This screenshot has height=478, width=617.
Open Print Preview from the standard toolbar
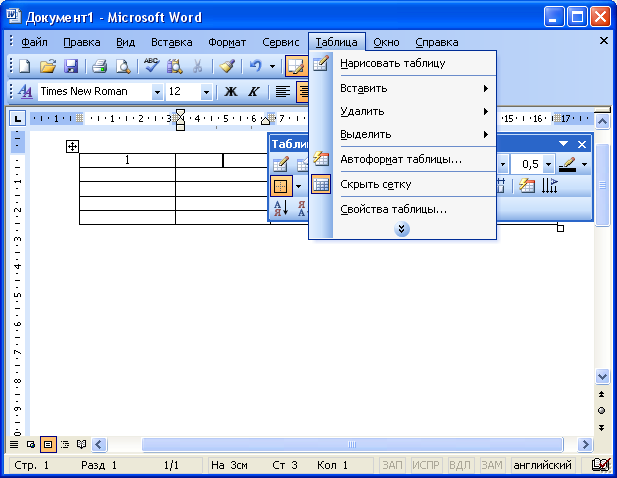pos(123,66)
